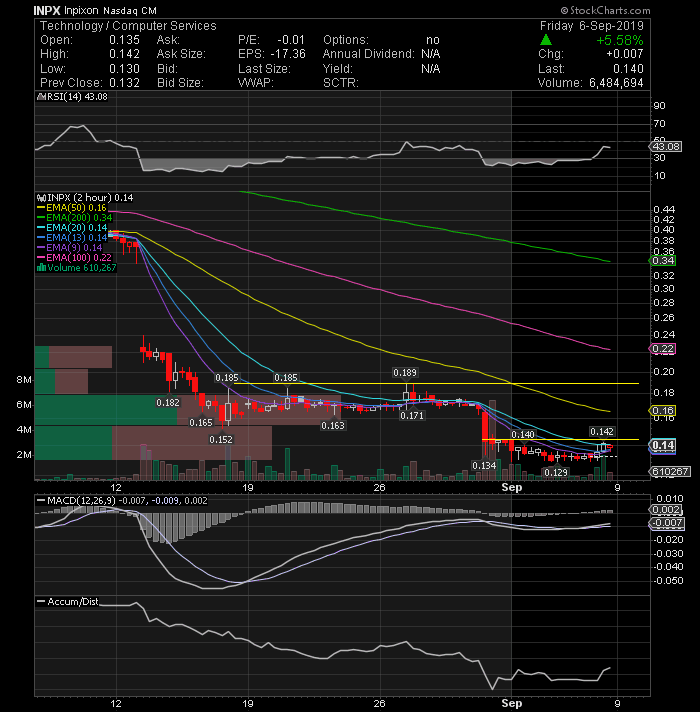Click the 0.182 price label
The height and width of the screenshot is (712, 700).
pyautogui.click(x=168, y=402)
